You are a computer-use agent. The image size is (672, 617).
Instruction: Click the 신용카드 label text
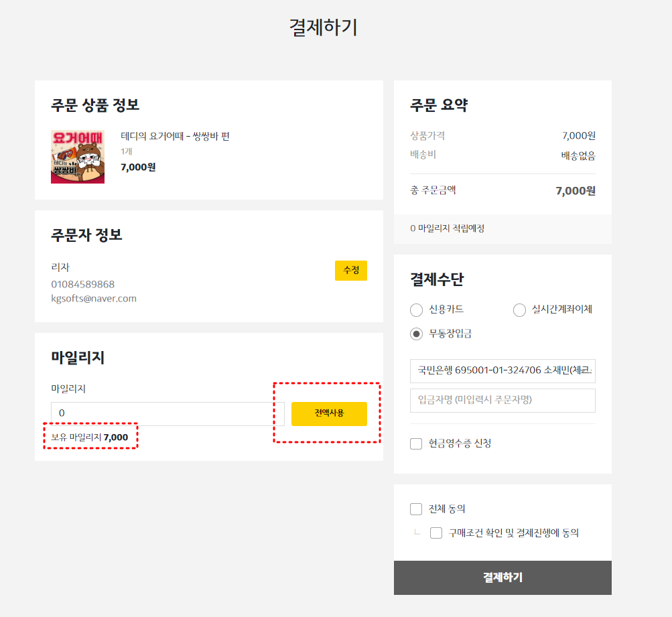click(x=447, y=310)
